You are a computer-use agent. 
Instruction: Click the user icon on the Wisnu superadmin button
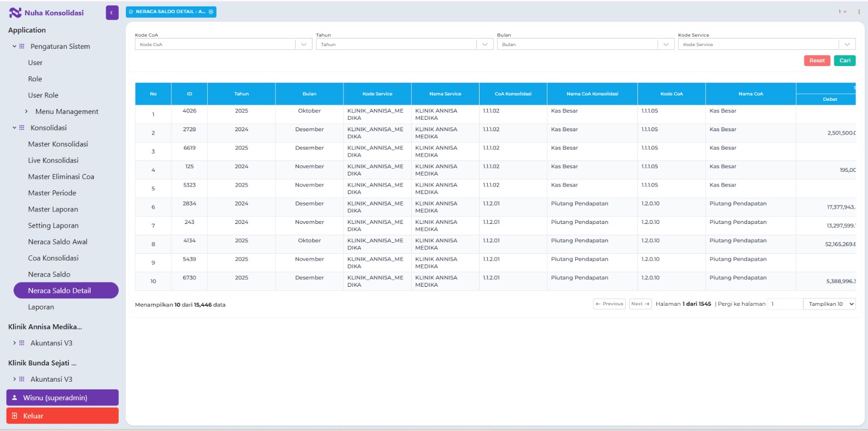pos(15,397)
